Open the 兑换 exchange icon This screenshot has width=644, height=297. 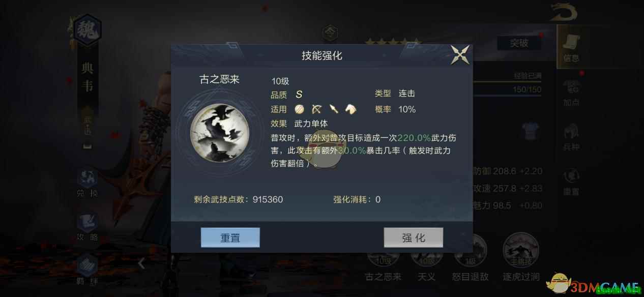point(87,183)
